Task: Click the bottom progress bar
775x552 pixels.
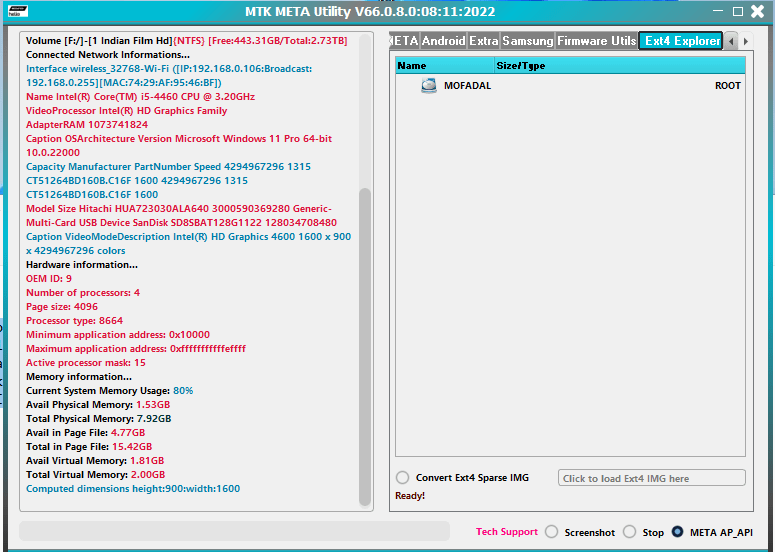Action: (234, 531)
